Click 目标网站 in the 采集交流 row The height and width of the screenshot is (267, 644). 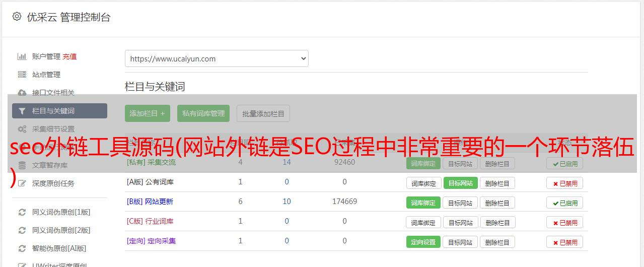point(460,163)
